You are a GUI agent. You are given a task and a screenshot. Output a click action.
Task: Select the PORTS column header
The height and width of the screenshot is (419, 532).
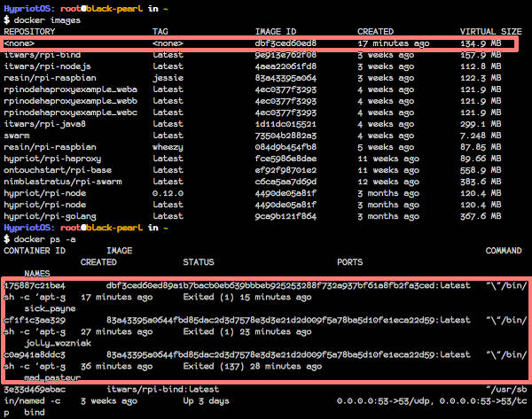[x=350, y=262]
